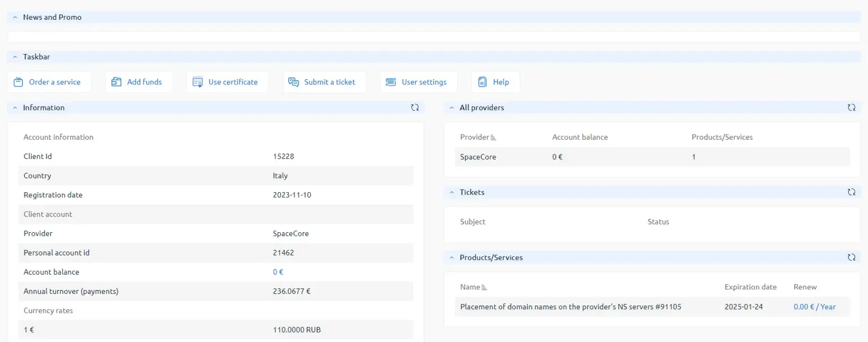This screenshot has width=868, height=342.
Task: Select the domain placement service #91105 row
Action: tap(571, 306)
